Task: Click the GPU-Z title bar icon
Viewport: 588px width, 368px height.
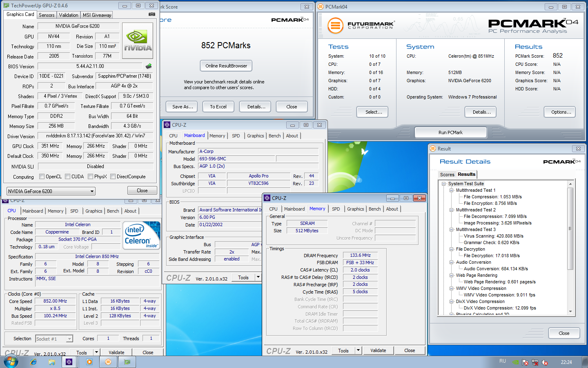Action: [x=6, y=6]
